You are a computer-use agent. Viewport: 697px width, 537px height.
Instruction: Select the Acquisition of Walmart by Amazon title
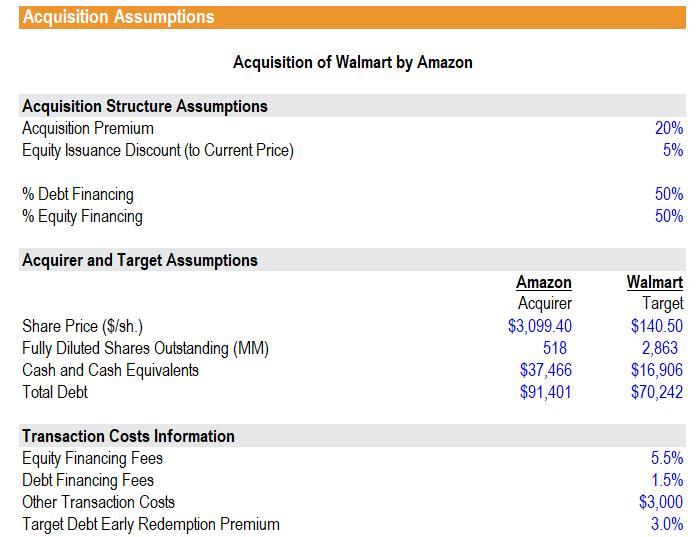point(353,62)
